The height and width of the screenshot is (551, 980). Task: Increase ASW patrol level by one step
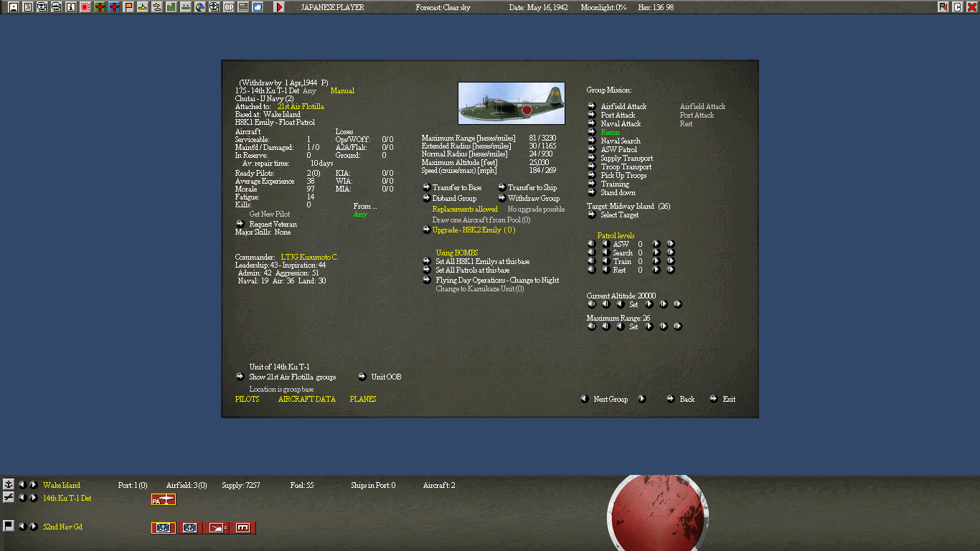[x=656, y=244]
